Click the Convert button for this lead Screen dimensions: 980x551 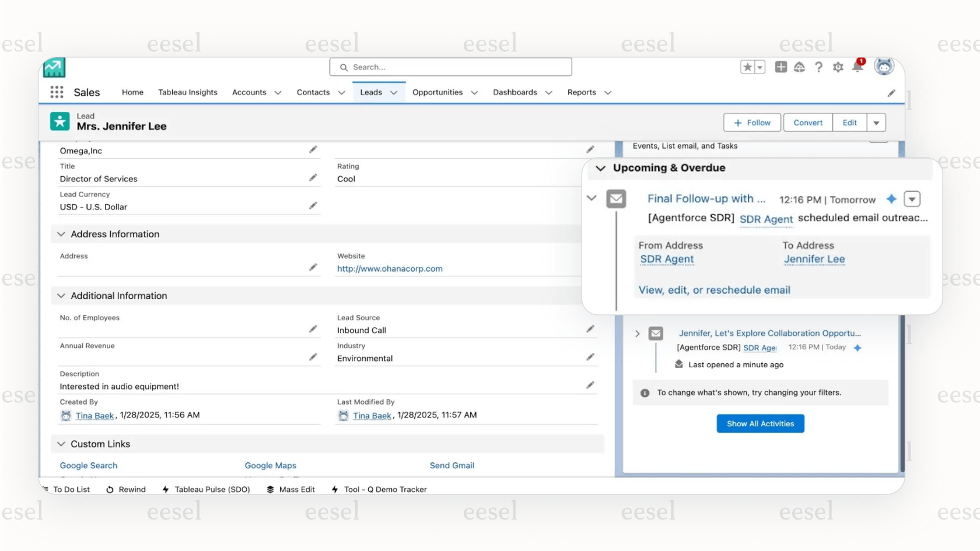point(807,122)
